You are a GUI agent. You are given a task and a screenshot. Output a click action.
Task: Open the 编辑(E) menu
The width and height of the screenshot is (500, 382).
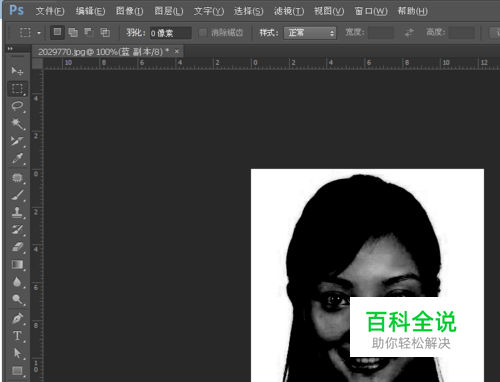tap(90, 11)
